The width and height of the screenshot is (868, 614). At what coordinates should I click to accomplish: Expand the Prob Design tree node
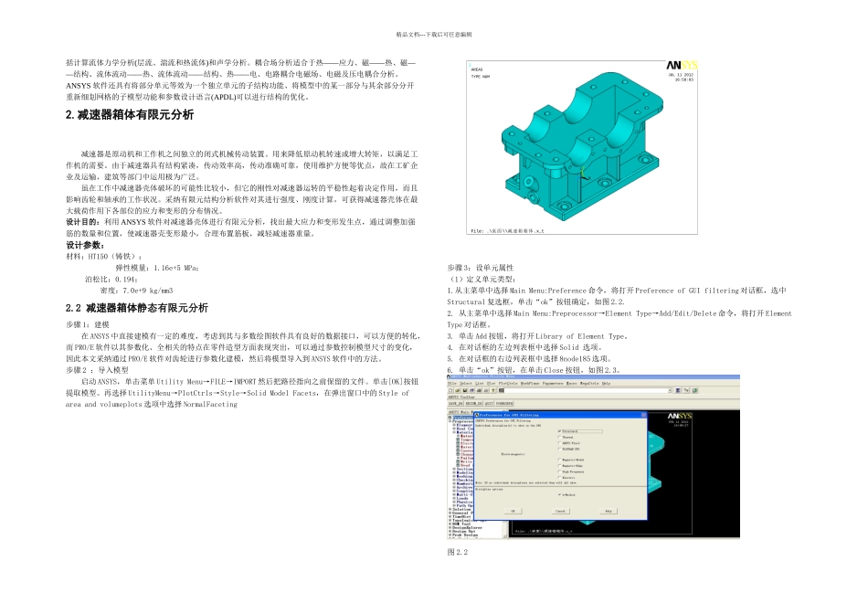[x=450, y=535]
